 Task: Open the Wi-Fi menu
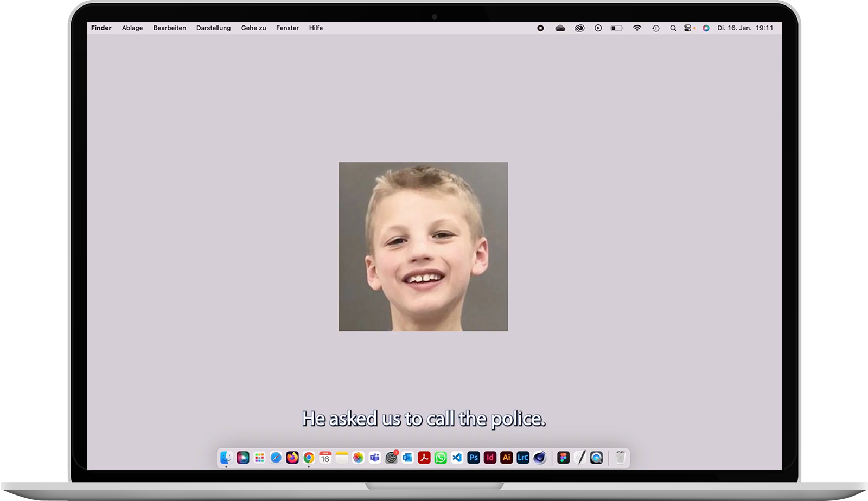click(x=637, y=28)
